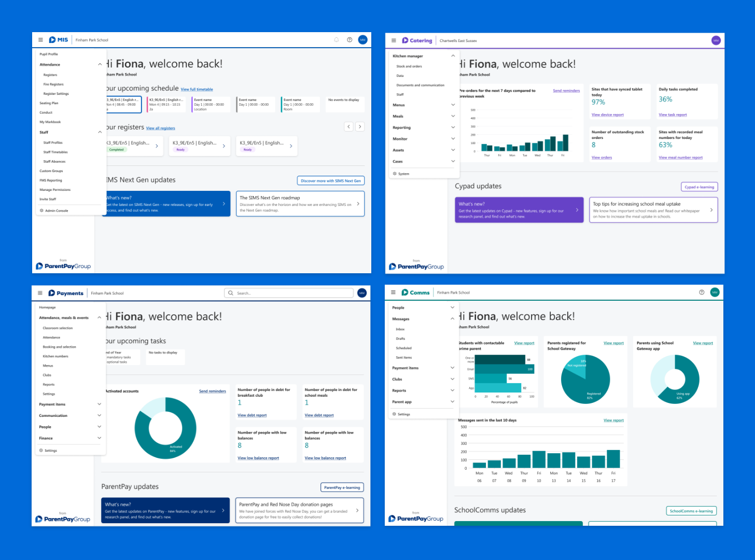This screenshot has width=755, height=560.
Task: Click the next arrow in registers carousel
Action: pyautogui.click(x=360, y=127)
